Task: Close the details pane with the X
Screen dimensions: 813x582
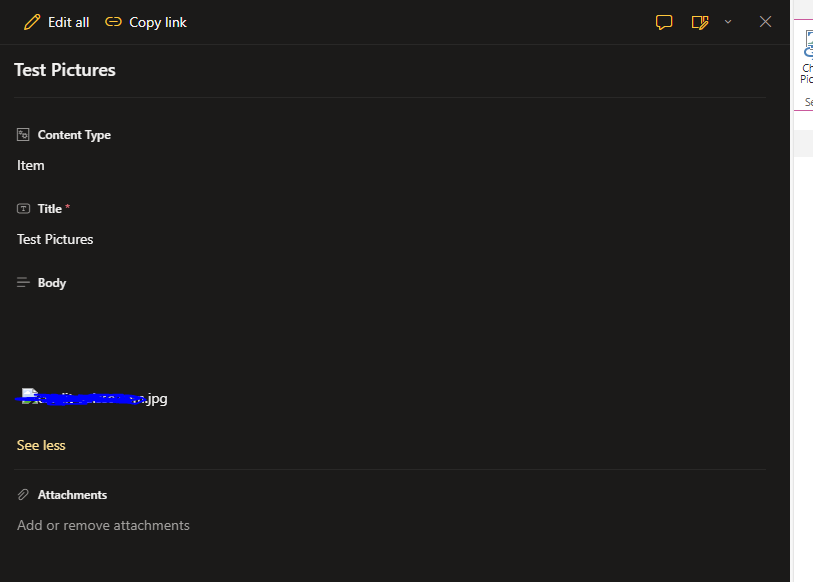Action: pos(765,21)
